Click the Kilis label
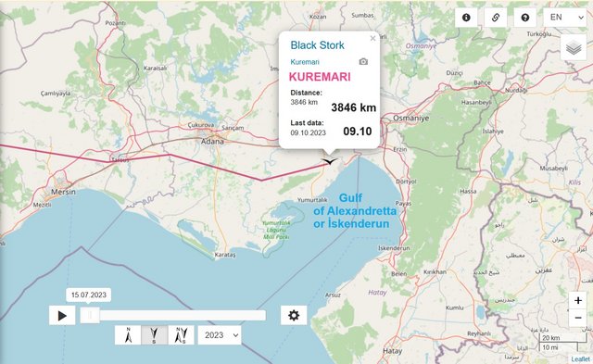This screenshot has height=364, width=593. click(574, 182)
